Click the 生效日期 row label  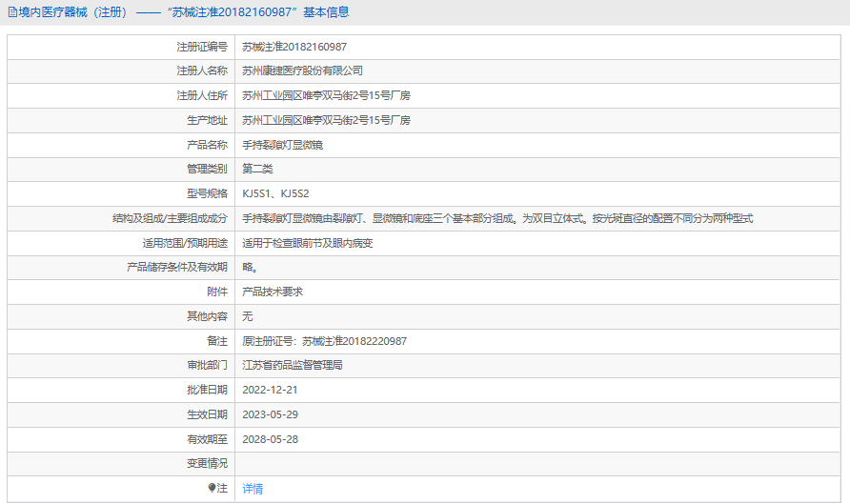[207, 414]
